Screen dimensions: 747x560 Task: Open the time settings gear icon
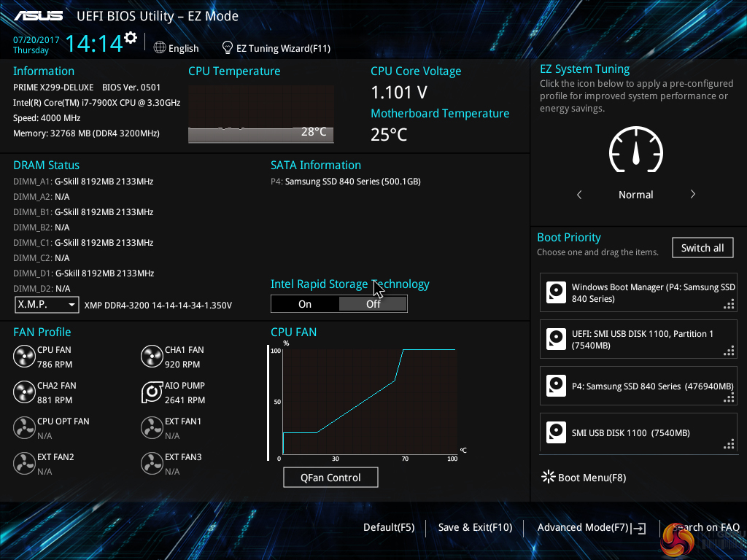tap(131, 38)
